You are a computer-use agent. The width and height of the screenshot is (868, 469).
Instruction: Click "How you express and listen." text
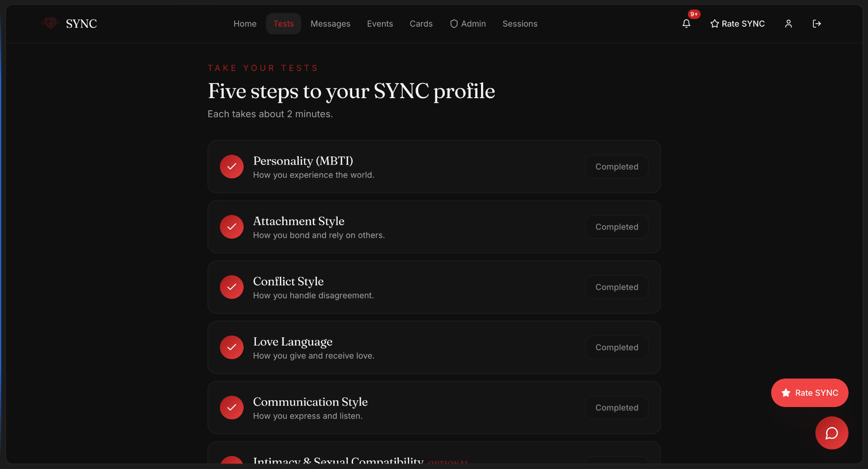[308, 416]
